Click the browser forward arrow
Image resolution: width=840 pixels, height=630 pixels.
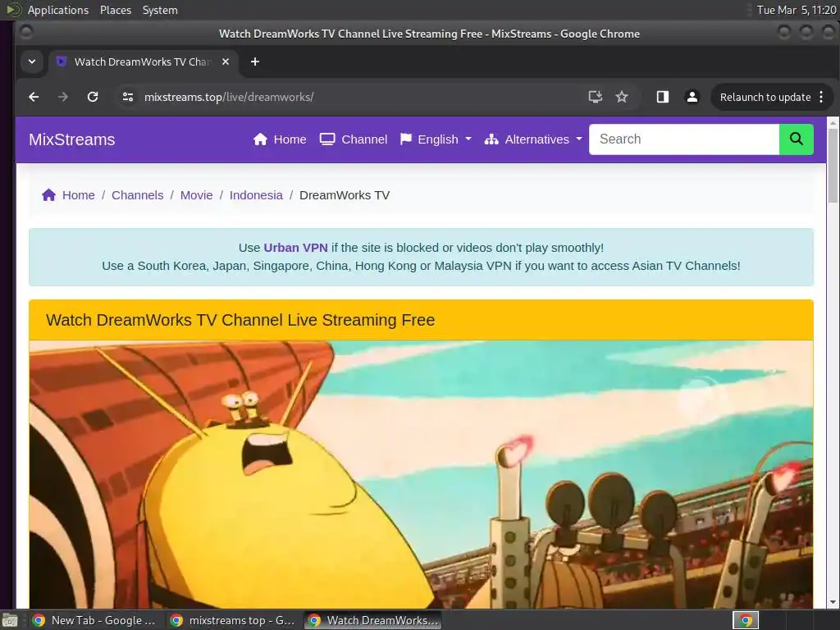point(62,97)
